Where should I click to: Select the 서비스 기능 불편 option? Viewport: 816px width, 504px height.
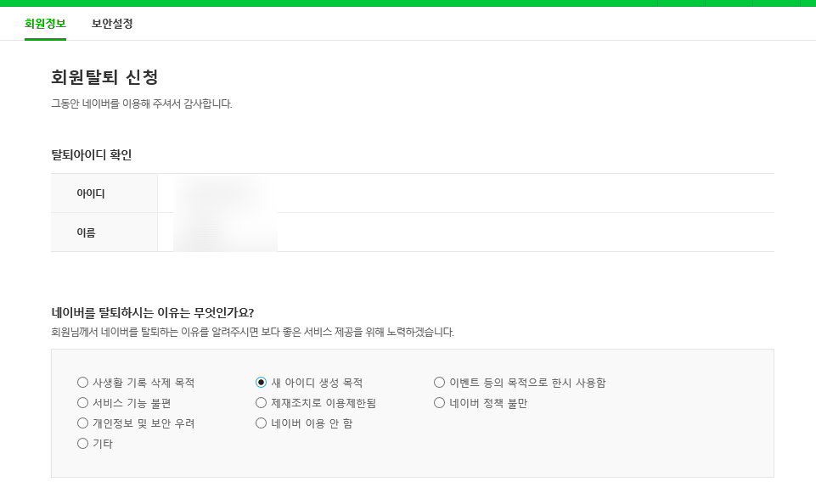pyautogui.click(x=82, y=403)
